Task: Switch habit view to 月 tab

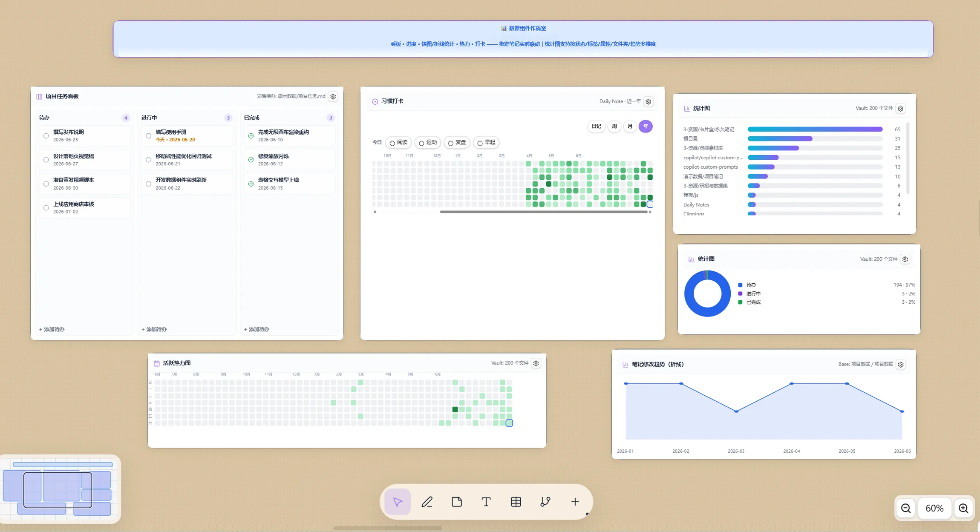Action: pyautogui.click(x=630, y=126)
